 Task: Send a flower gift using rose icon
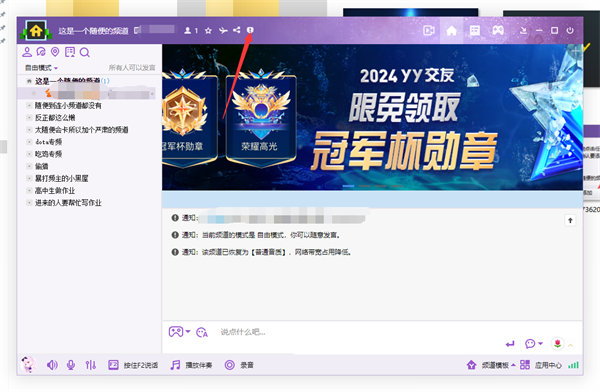[x=558, y=344]
